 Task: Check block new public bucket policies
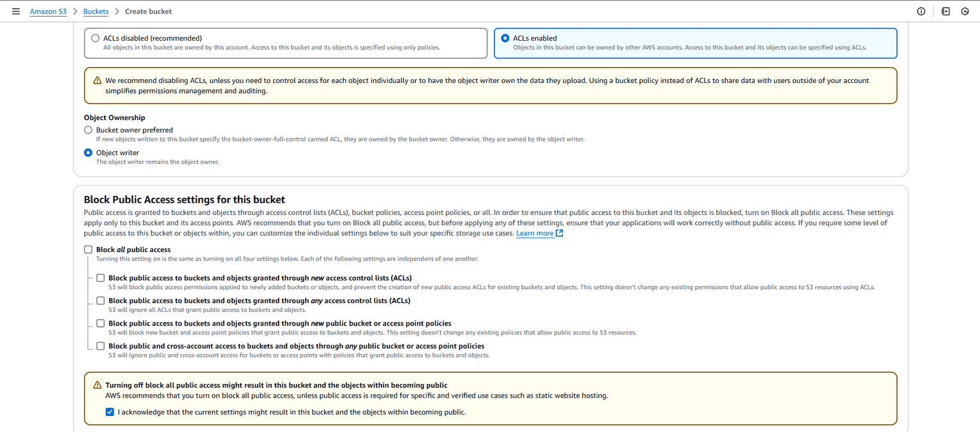[101, 324]
